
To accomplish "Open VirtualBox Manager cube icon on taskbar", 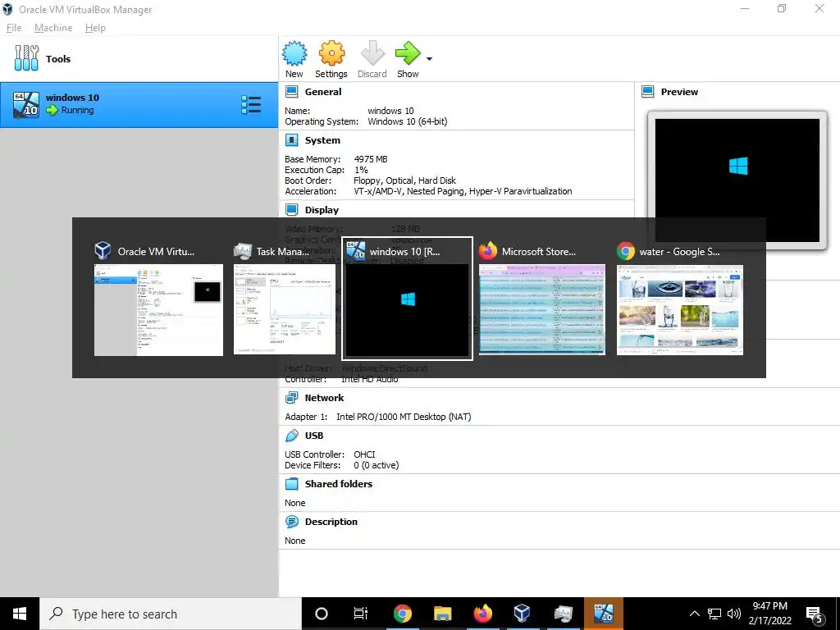I will 523,614.
